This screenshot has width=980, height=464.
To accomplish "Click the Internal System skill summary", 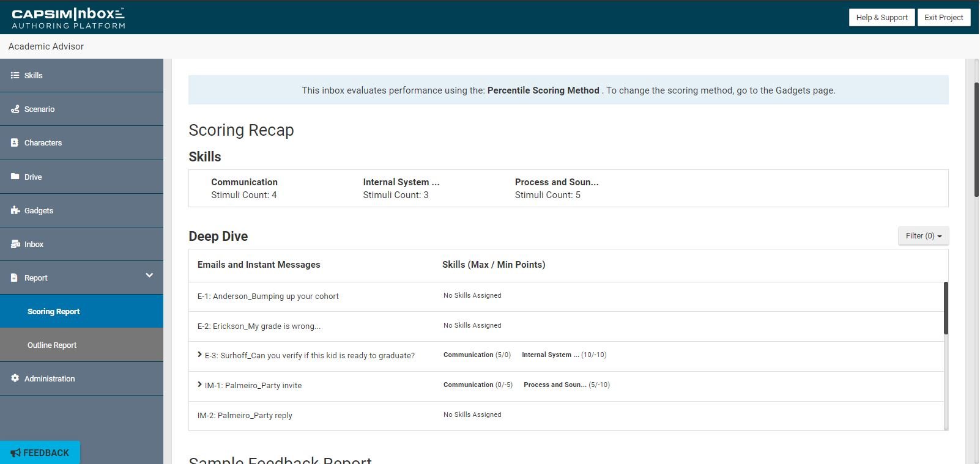I will point(401,188).
